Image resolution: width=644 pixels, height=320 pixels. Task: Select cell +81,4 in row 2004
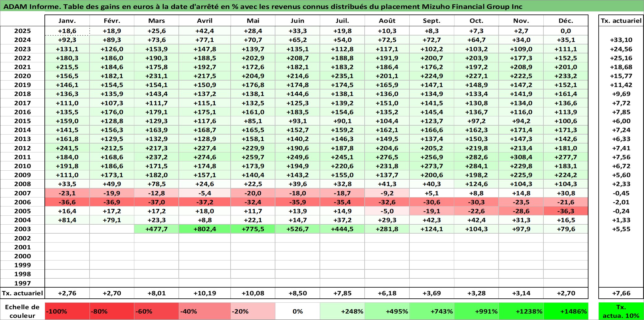[x=67, y=220]
